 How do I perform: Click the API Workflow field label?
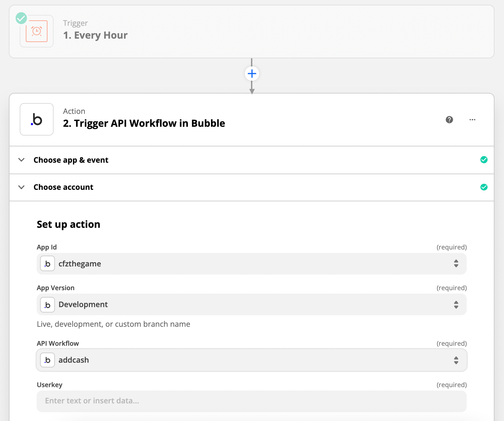point(58,343)
